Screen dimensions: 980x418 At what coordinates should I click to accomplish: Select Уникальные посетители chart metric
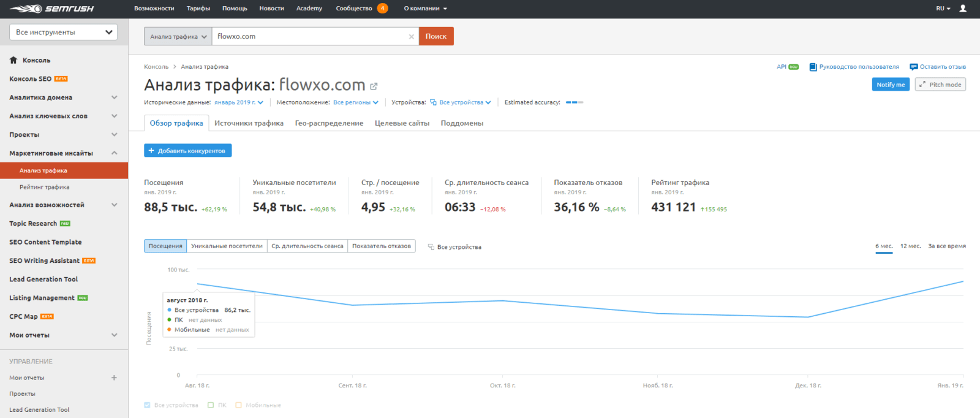coord(227,246)
